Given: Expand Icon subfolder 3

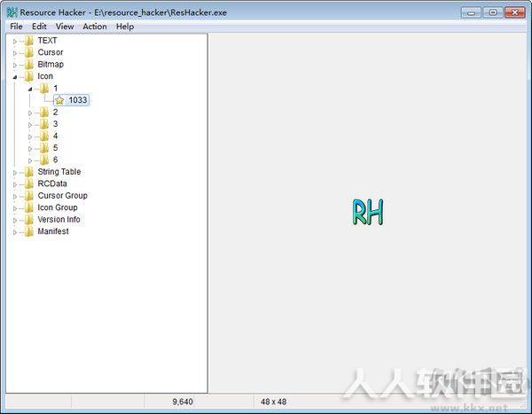Looking at the screenshot, I should pos(30,125).
